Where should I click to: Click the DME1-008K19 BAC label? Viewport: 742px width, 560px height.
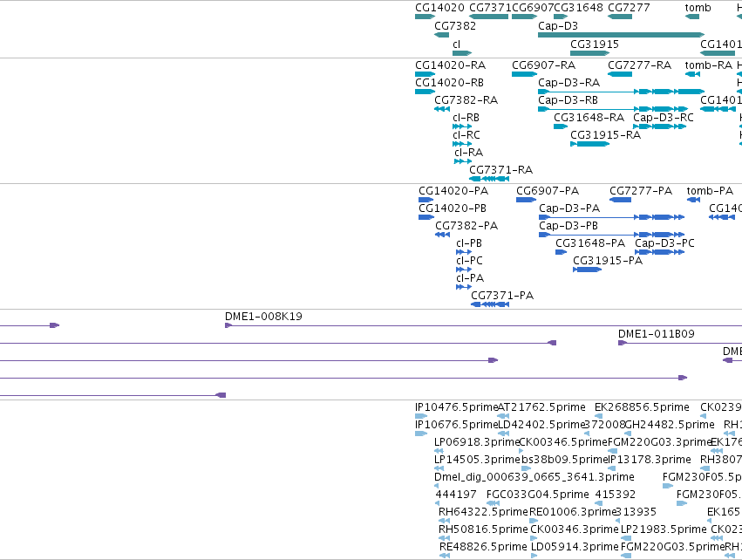[x=263, y=317]
